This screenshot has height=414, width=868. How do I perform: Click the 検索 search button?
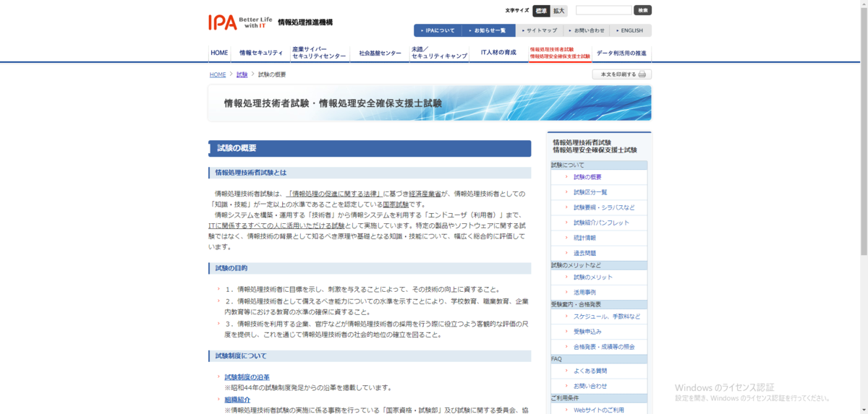coord(642,10)
